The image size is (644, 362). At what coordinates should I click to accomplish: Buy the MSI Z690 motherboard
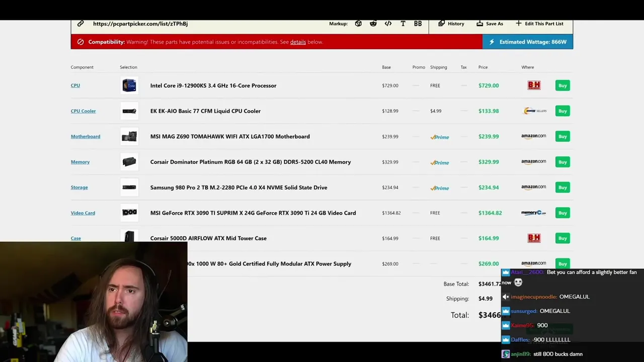click(x=562, y=136)
